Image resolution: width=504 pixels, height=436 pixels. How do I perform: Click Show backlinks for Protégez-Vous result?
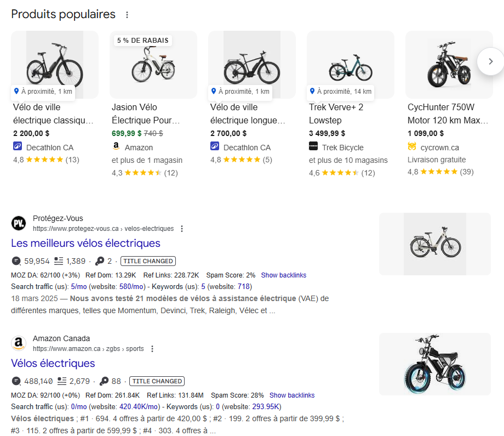click(x=283, y=275)
